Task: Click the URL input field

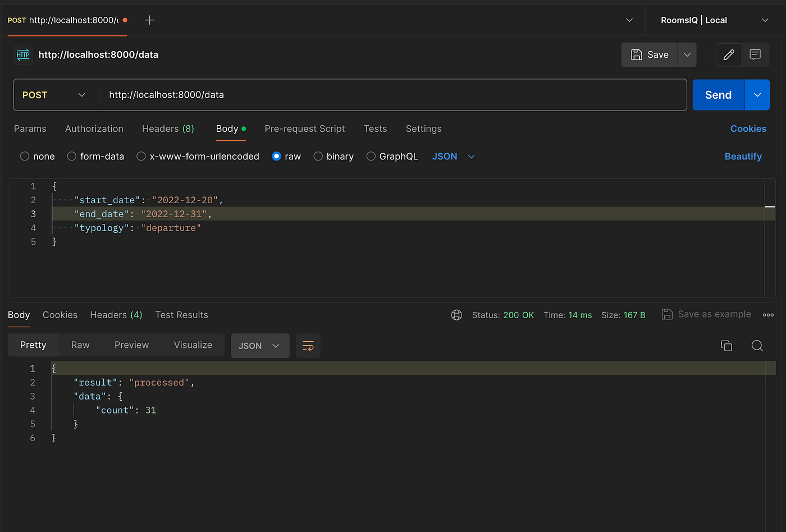Action: click(x=392, y=95)
